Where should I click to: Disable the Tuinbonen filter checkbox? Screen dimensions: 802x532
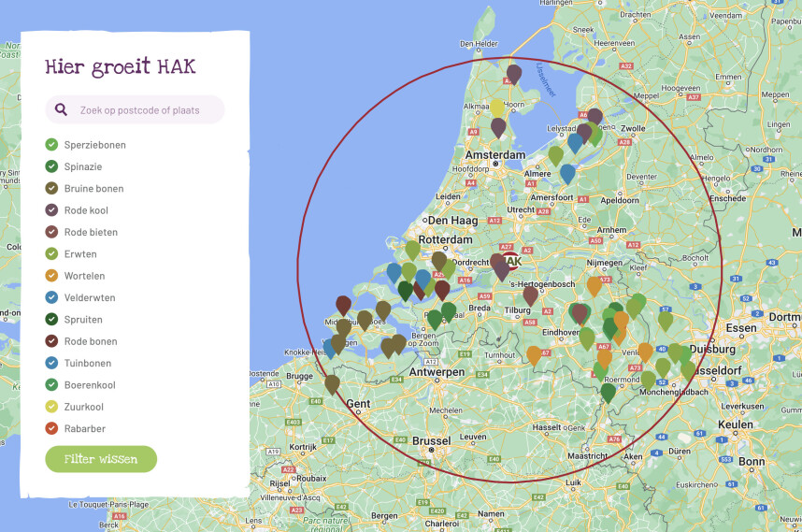pos(51,363)
